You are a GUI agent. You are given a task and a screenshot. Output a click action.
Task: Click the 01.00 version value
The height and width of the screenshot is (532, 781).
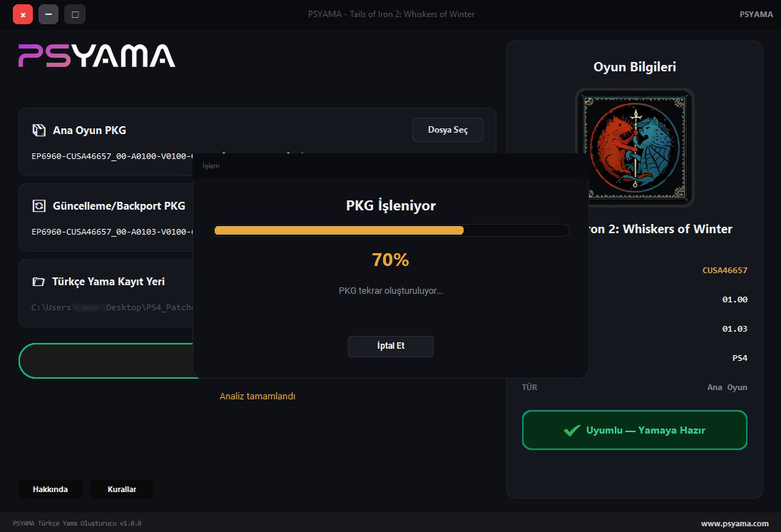click(x=735, y=300)
